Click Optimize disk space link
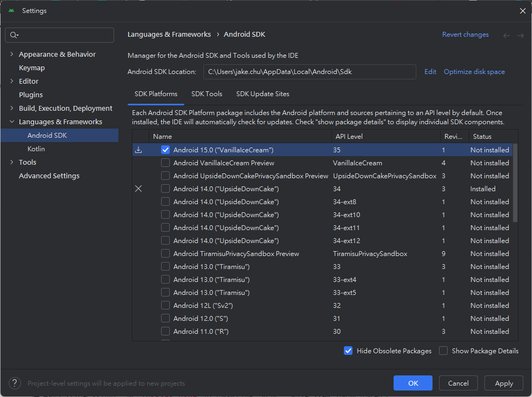 coord(474,72)
